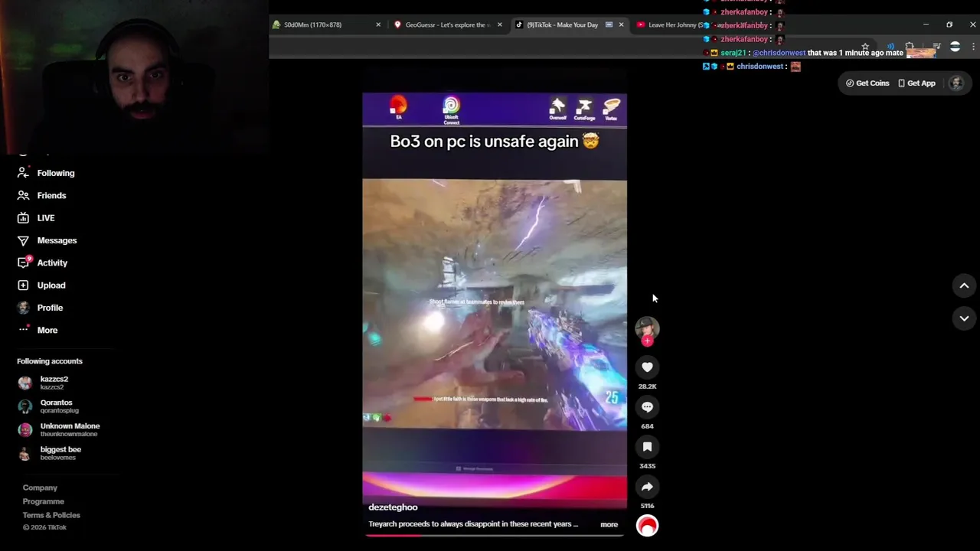This screenshot has height=551, width=980.
Task: Click the 'Treyarch proceeds to always disappoint' caption
Action: (x=473, y=524)
